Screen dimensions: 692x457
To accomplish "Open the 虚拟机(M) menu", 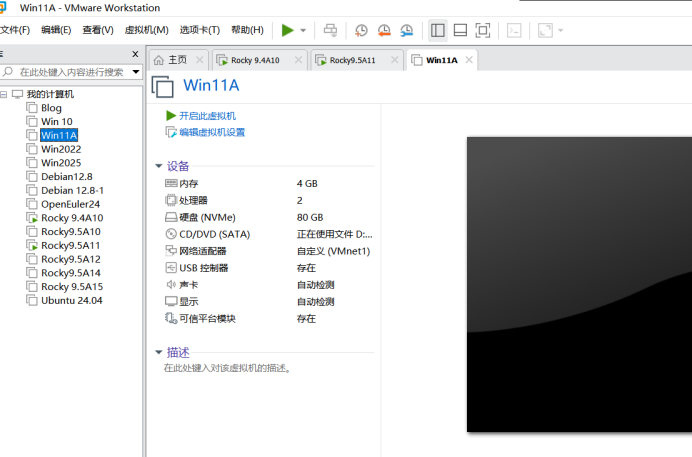I will tap(146, 30).
